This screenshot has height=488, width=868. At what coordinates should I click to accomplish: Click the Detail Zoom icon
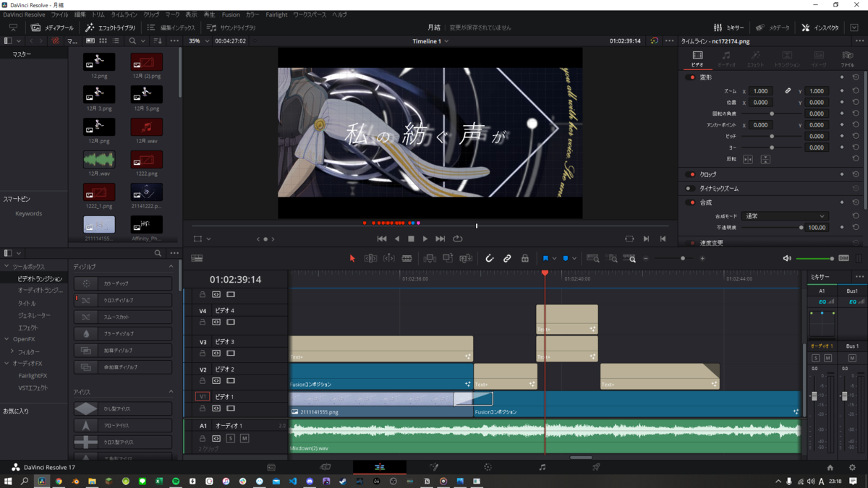point(613,258)
